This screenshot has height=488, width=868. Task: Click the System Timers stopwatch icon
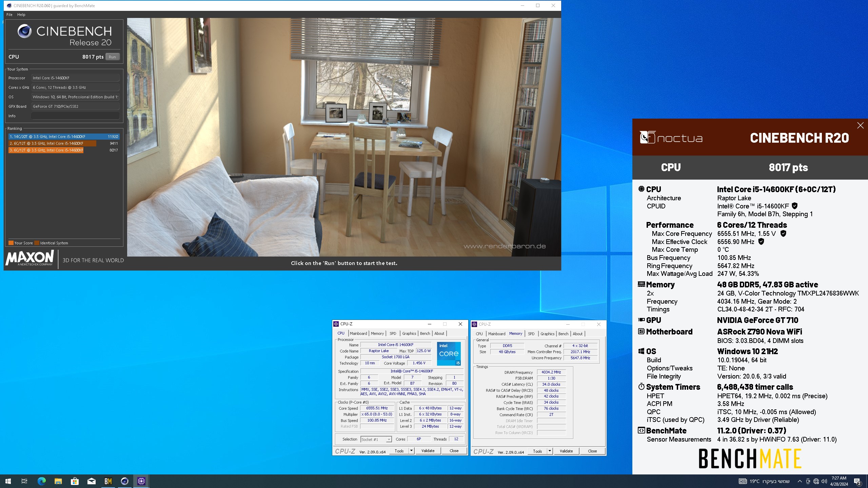tap(641, 386)
